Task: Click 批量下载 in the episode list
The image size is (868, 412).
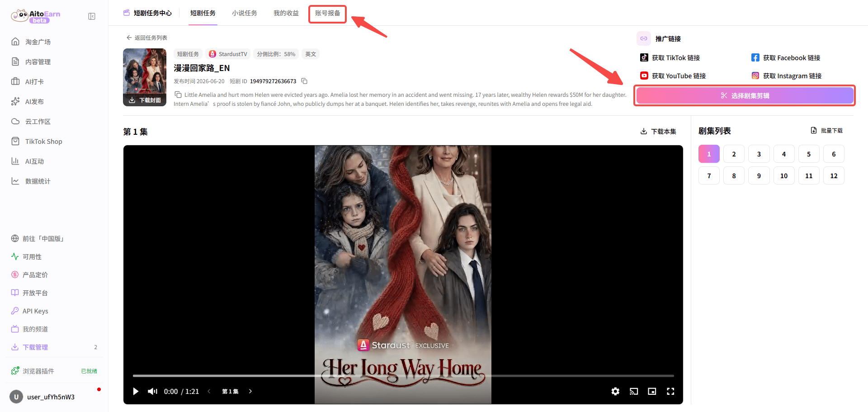Action: (827, 130)
